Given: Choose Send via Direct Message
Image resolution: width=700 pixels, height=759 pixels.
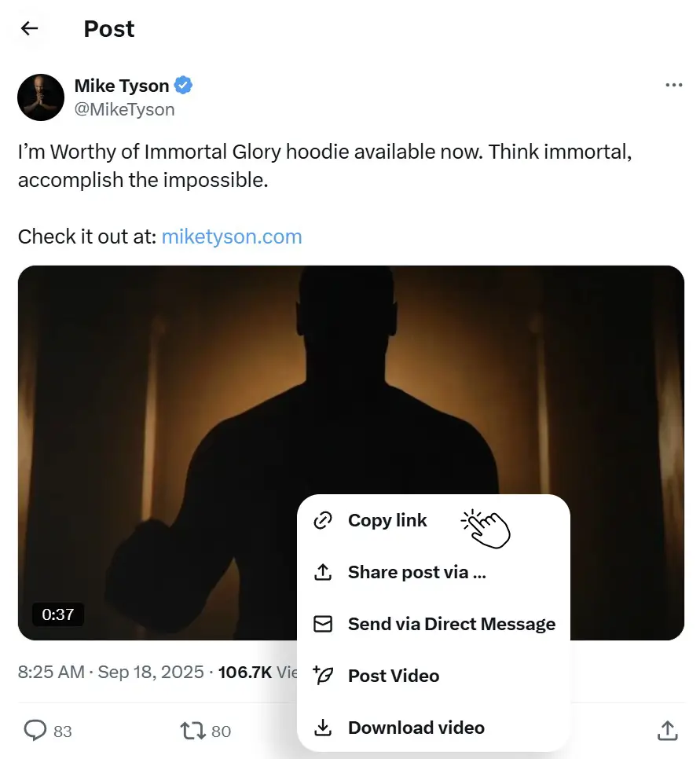Looking at the screenshot, I should (x=452, y=624).
